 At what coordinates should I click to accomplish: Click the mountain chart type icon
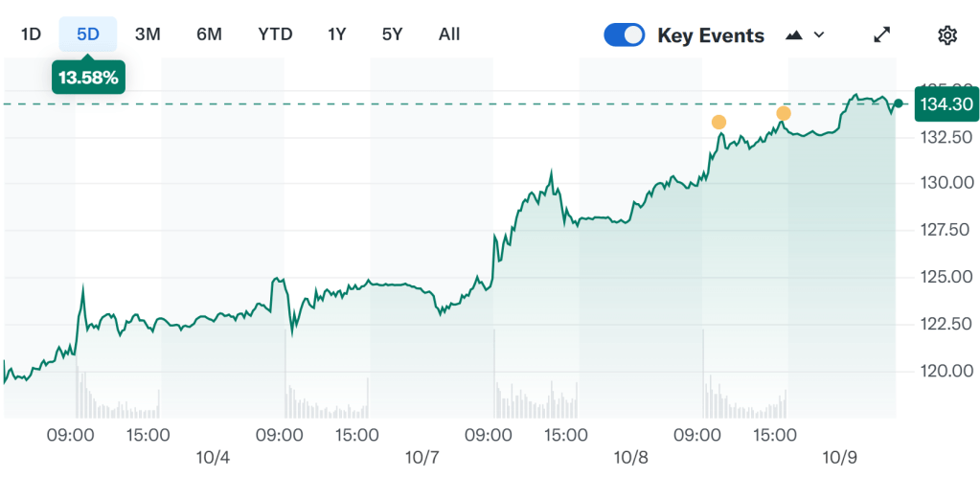coord(793,35)
